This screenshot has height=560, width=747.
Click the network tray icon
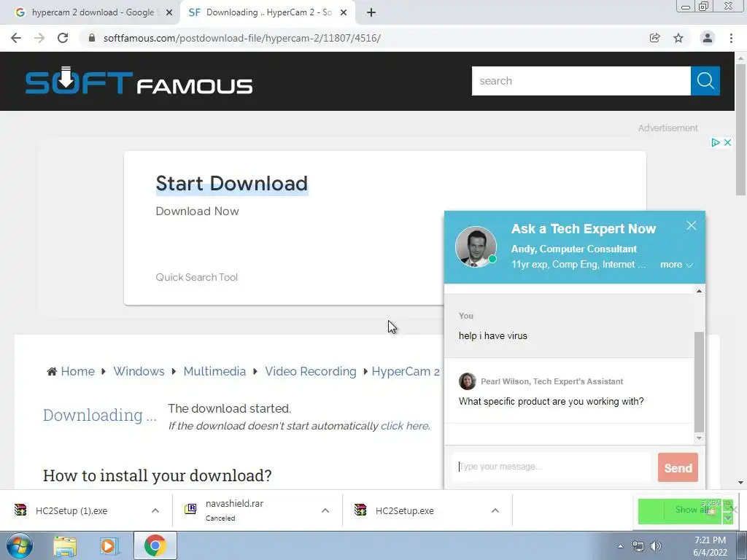(x=638, y=546)
